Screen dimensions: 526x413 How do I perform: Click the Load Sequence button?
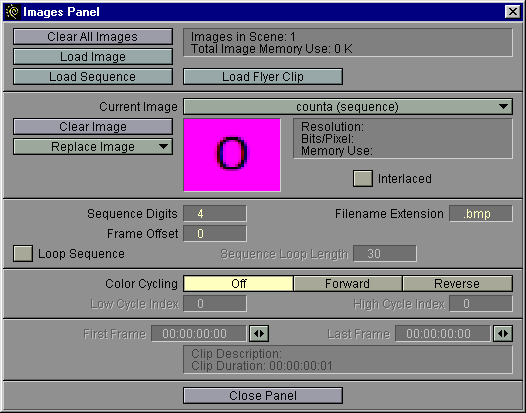tap(93, 76)
